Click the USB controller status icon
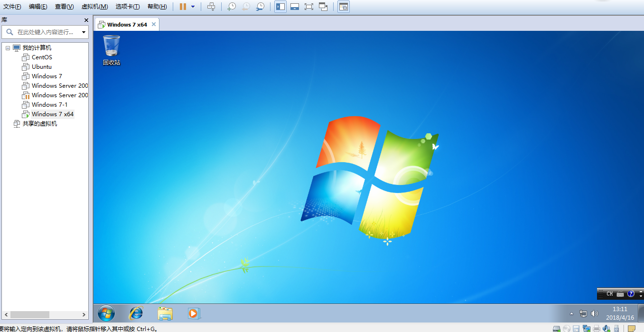Viewport: 644px width, 332px height. coord(616,328)
